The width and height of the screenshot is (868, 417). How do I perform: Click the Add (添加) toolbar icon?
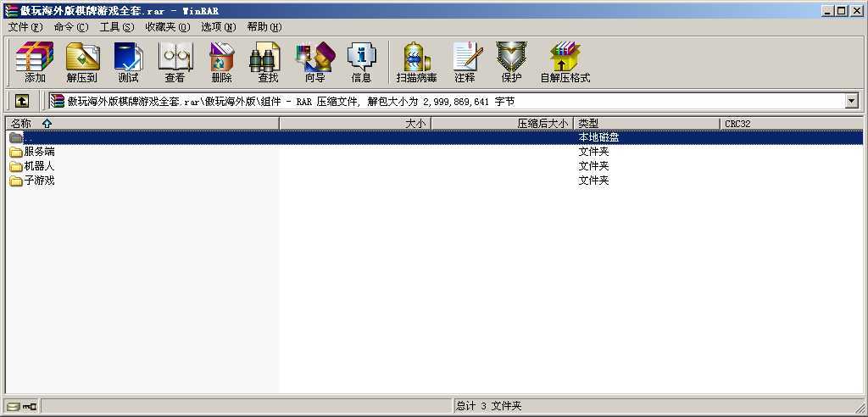tap(35, 62)
